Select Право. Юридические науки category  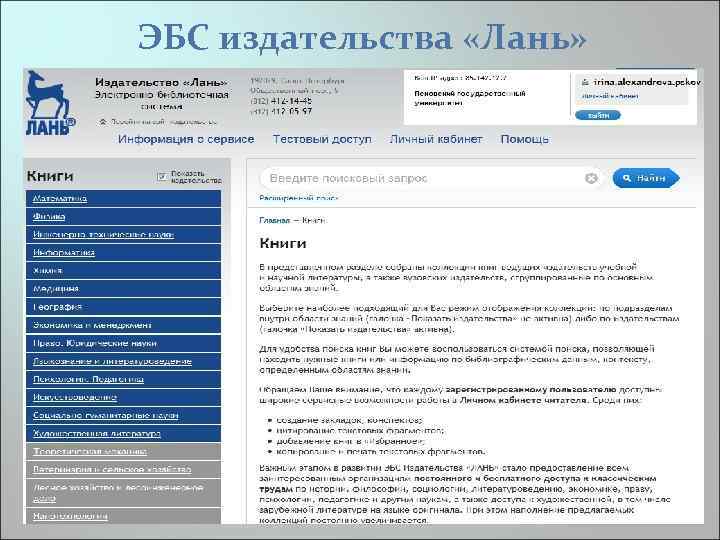(x=124, y=343)
